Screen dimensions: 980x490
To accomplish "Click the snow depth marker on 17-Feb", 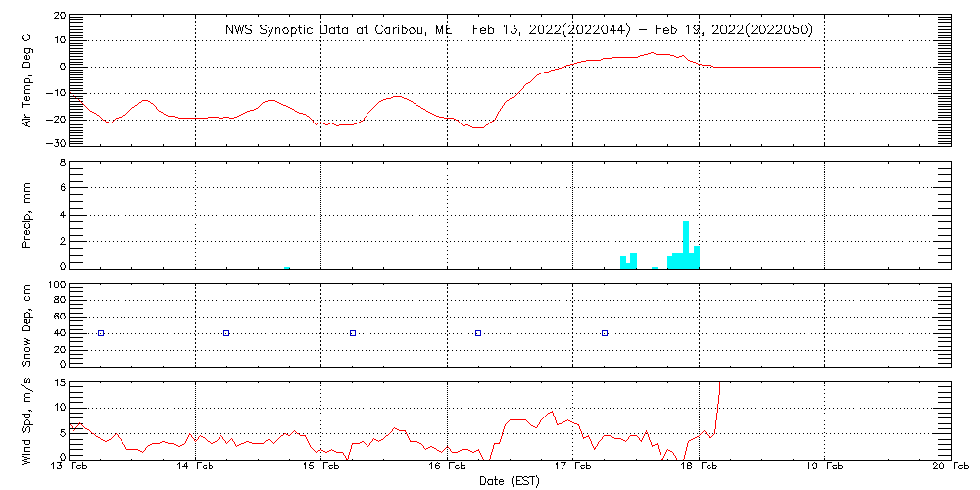I will [605, 333].
